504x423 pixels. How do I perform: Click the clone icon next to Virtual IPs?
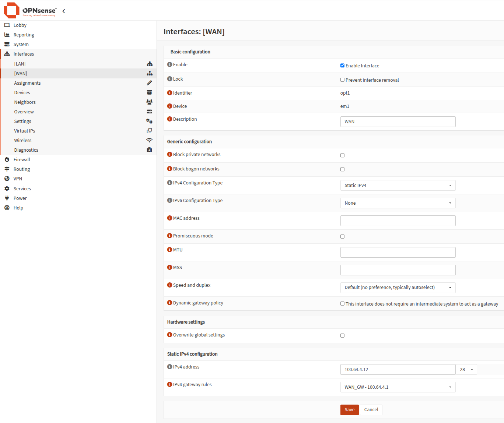coord(149,131)
